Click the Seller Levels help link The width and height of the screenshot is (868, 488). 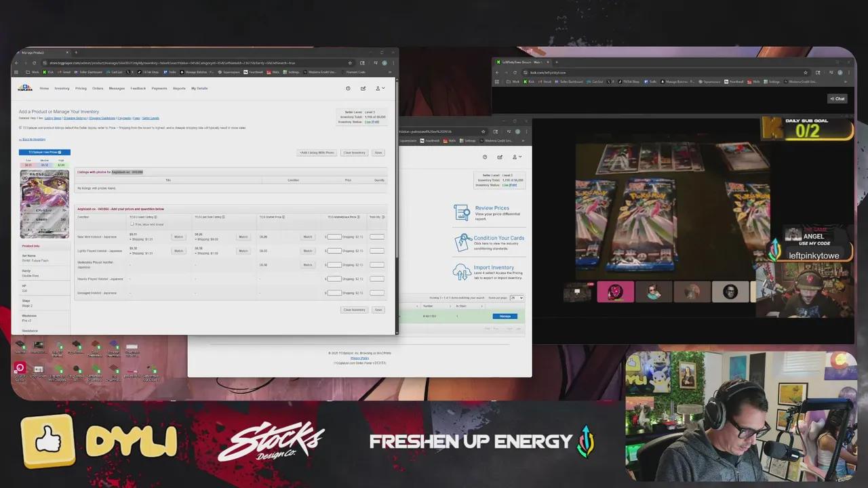pyautogui.click(x=151, y=118)
